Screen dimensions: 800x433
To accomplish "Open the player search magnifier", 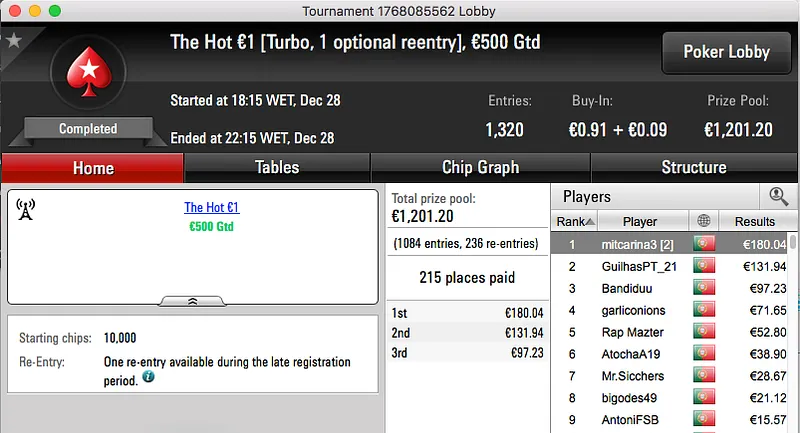I will click(777, 197).
